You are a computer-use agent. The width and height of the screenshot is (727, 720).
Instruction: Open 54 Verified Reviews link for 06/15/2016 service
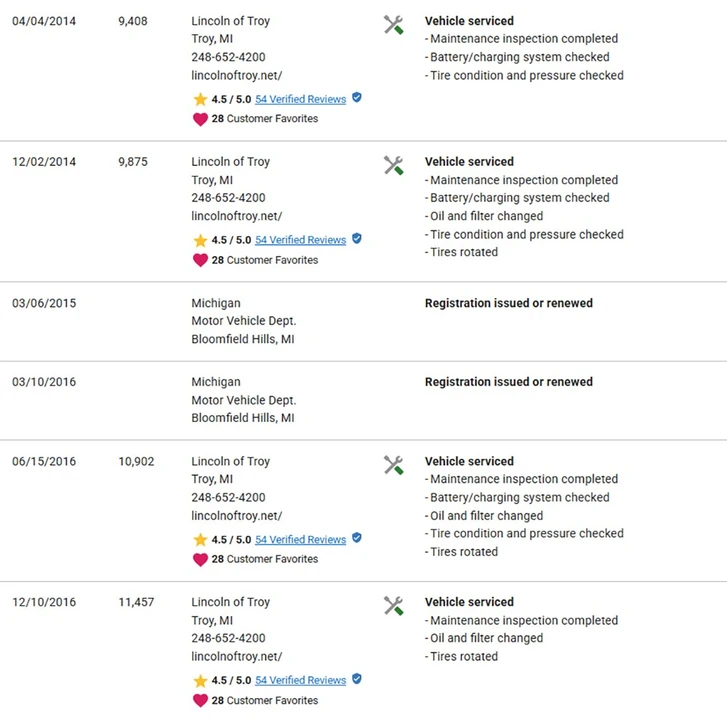300,540
